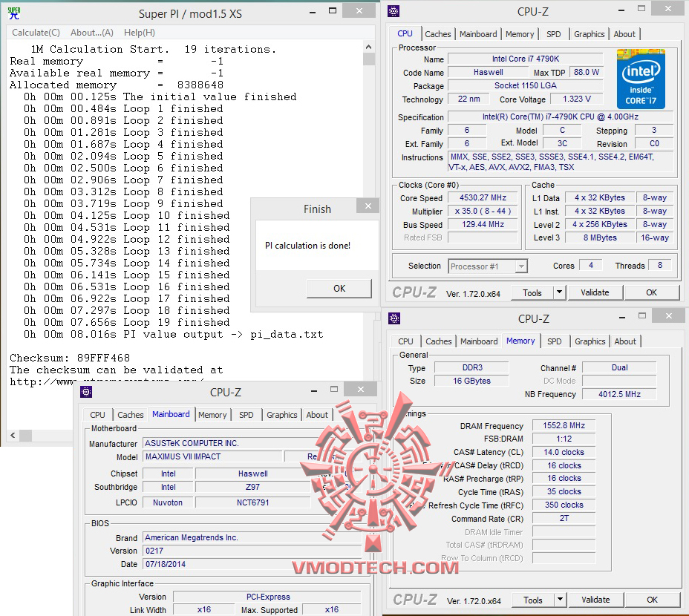Select About tab in Memory CPU-Z window
Image resolution: width=689 pixels, height=616 pixels.
(x=625, y=341)
